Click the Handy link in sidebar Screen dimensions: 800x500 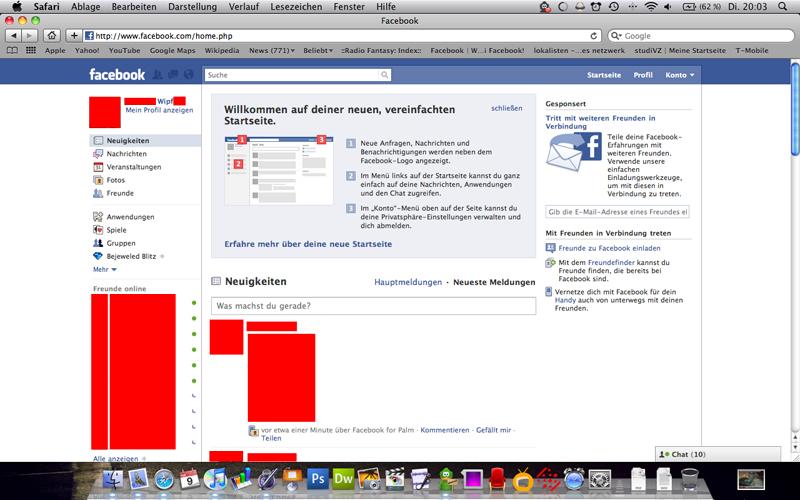(565, 301)
